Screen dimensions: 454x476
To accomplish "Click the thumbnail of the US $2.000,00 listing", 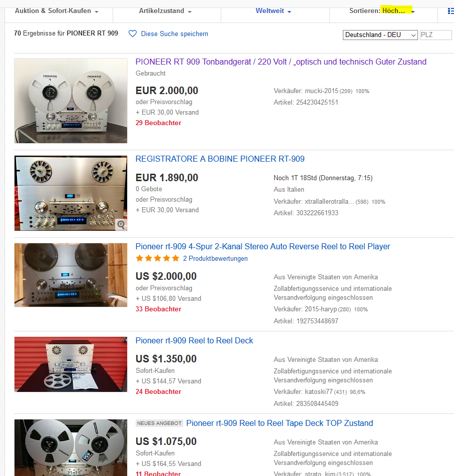I will coord(71,275).
